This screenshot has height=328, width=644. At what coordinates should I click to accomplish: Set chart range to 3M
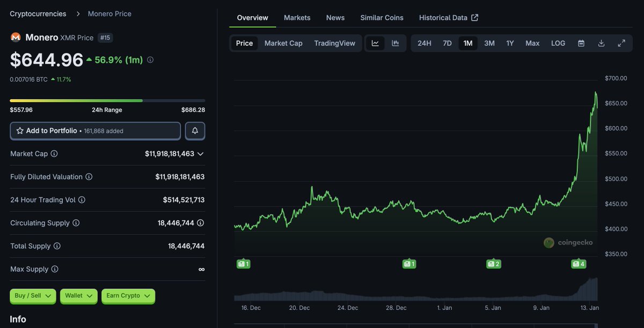(489, 43)
